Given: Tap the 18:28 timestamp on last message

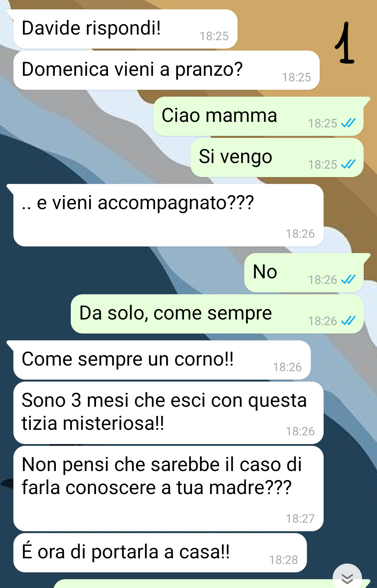Looking at the screenshot, I should [283, 560].
